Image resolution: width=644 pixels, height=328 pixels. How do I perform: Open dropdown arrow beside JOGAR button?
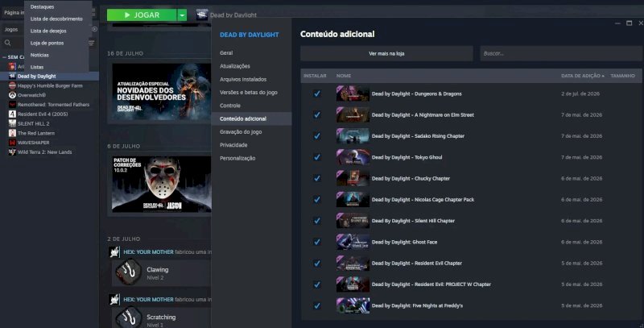[182, 15]
